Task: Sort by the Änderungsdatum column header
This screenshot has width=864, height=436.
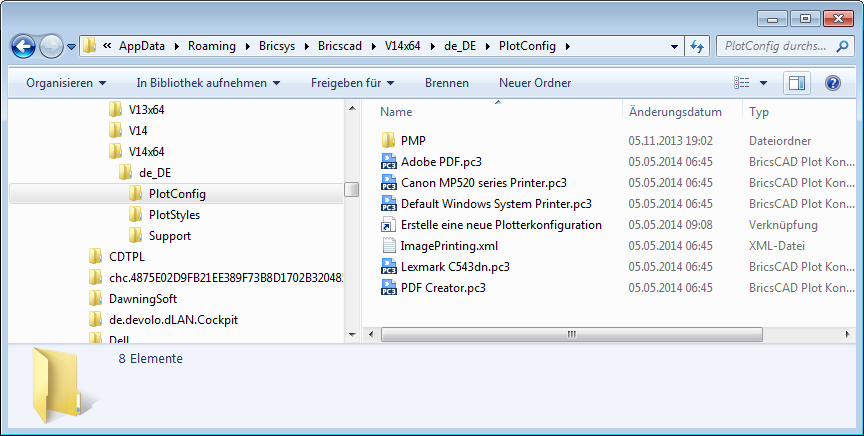Action: 675,113
